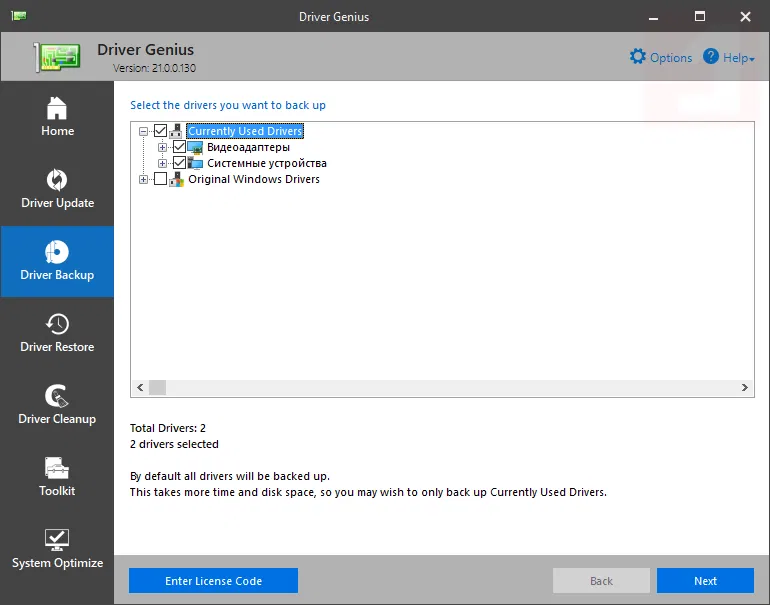
Task: Click the '2 drivers selected' text
Action: pos(174,444)
